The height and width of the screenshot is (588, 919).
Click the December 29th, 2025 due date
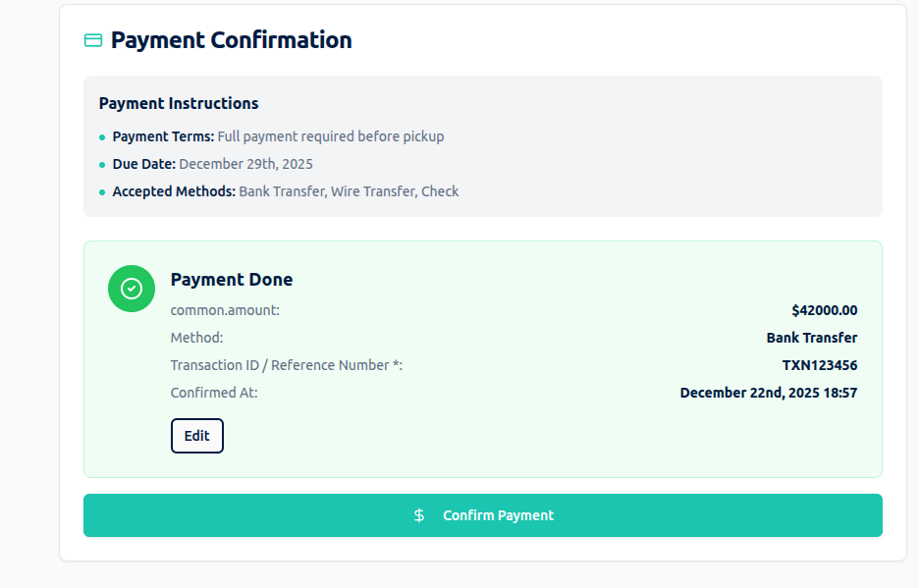[x=245, y=164]
